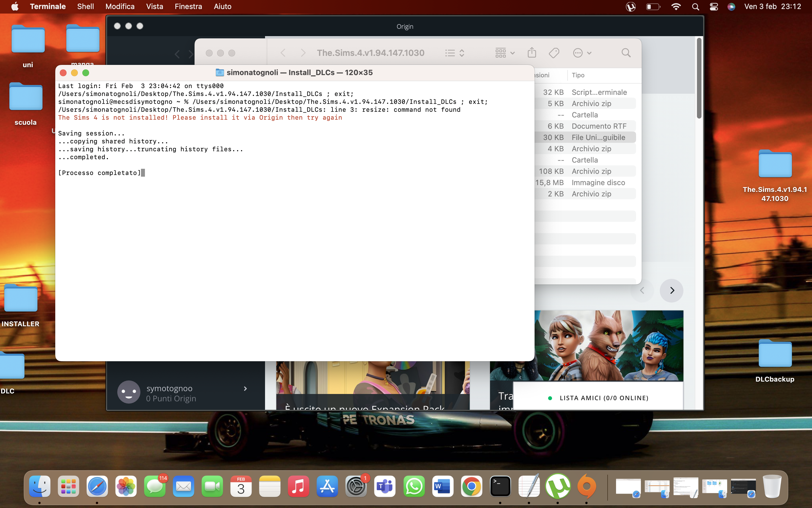Go back in Finder window
Screen dimensions: 812x508
pyautogui.click(x=283, y=53)
